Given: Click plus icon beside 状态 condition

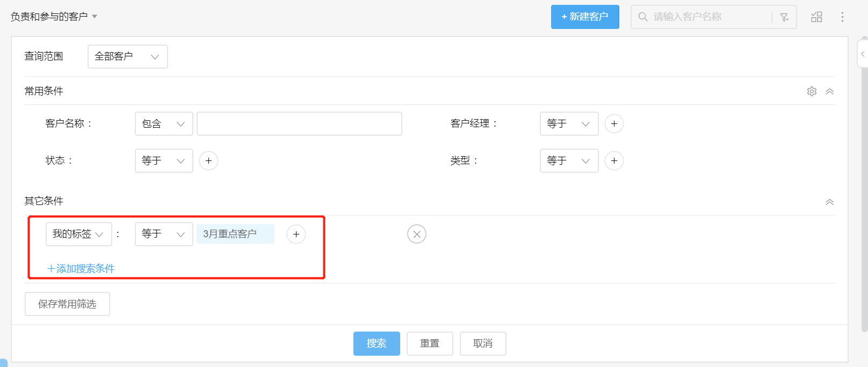Looking at the screenshot, I should tap(208, 161).
